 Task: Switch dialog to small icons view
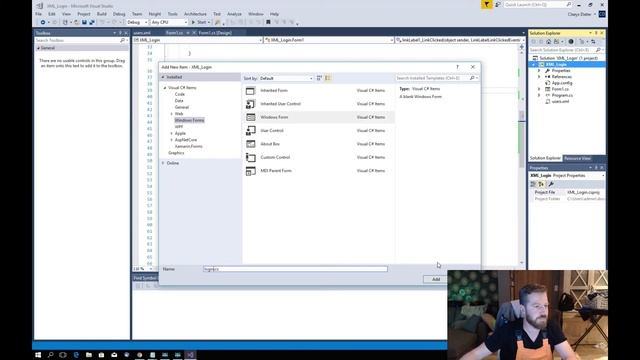(x=320, y=78)
